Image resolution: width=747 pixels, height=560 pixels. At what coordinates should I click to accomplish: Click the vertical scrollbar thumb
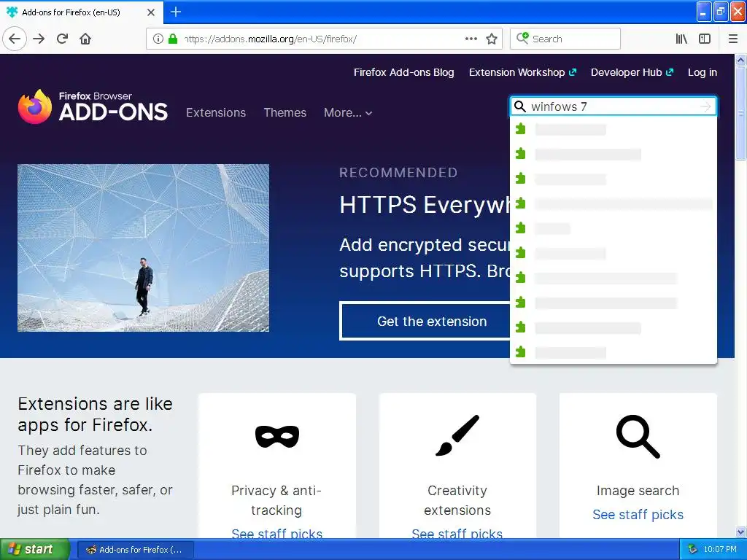(x=740, y=113)
